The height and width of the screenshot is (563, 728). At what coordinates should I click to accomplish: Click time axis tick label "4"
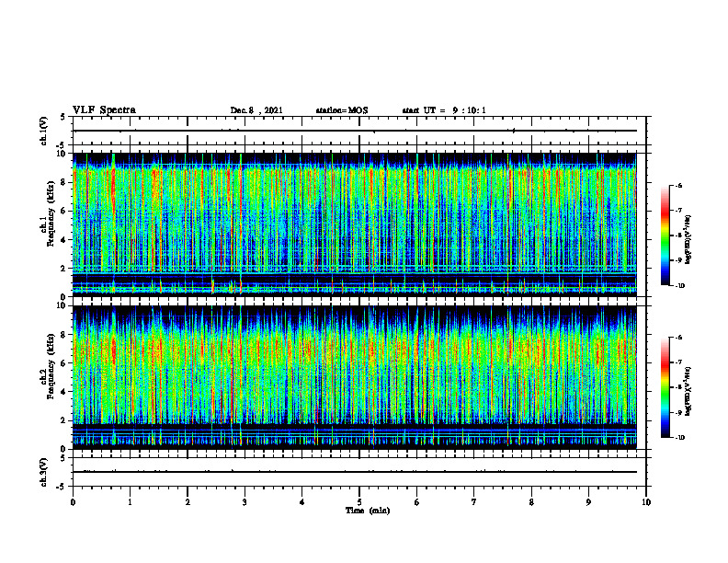click(x=302, y=502)
